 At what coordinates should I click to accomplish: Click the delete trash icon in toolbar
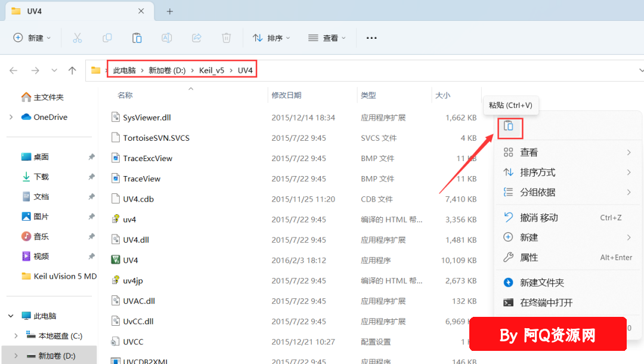coord(227,38)
